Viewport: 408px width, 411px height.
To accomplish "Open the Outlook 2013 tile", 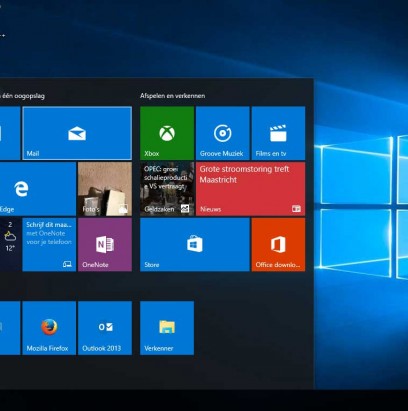I will (x=105, y=328).
